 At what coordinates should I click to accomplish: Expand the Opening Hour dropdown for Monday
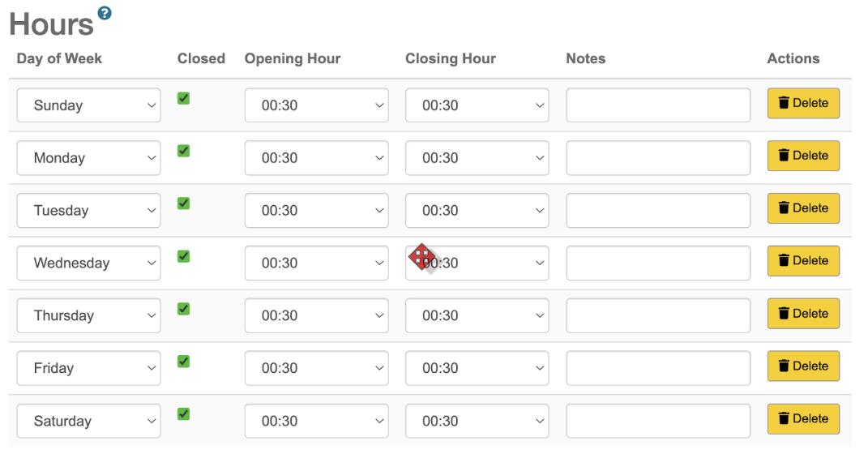(x=317, y=158)
